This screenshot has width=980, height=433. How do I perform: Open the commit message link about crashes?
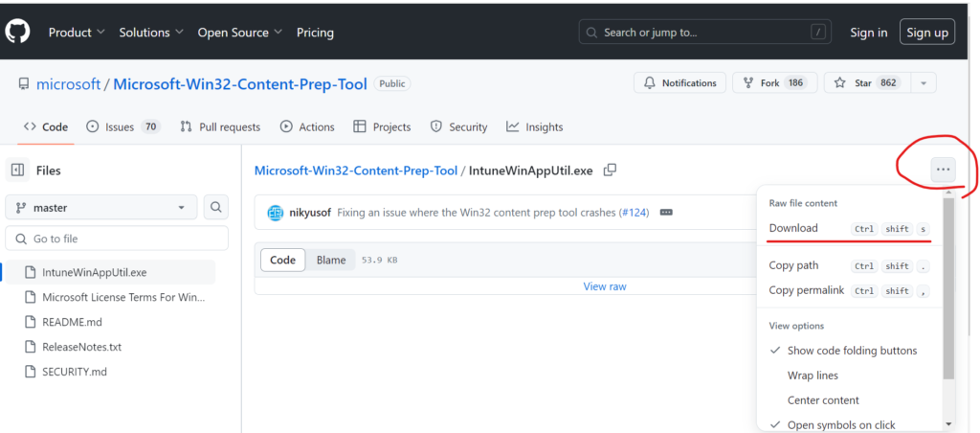pyautogui.click(x=477, y=213)
